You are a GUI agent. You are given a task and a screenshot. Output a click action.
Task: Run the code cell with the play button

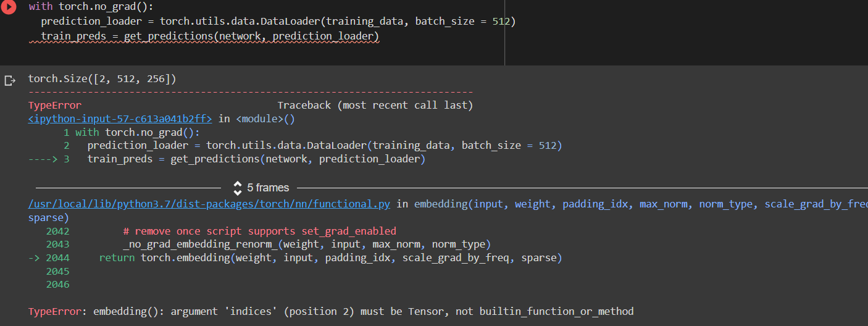9,6
